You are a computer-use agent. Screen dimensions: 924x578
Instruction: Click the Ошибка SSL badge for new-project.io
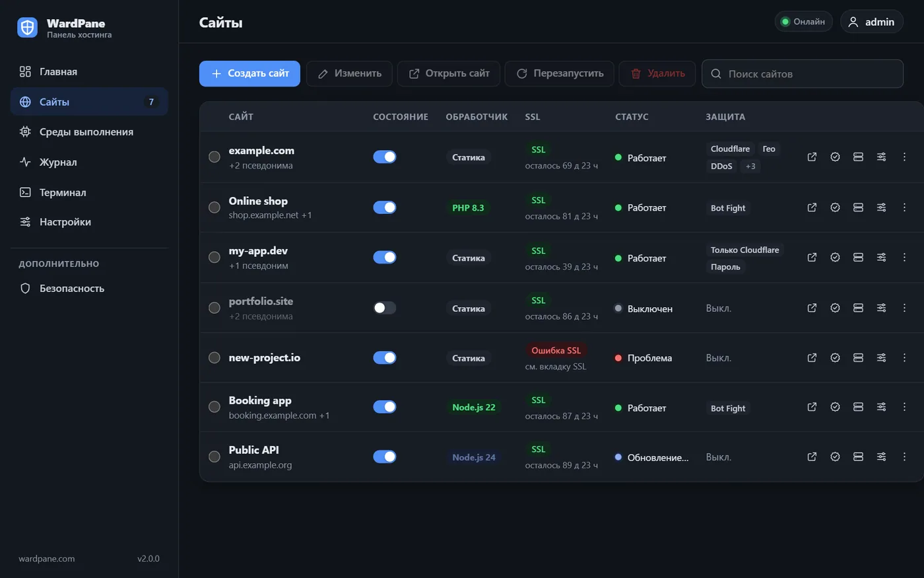pyautogui.click(x=556, y=351)
